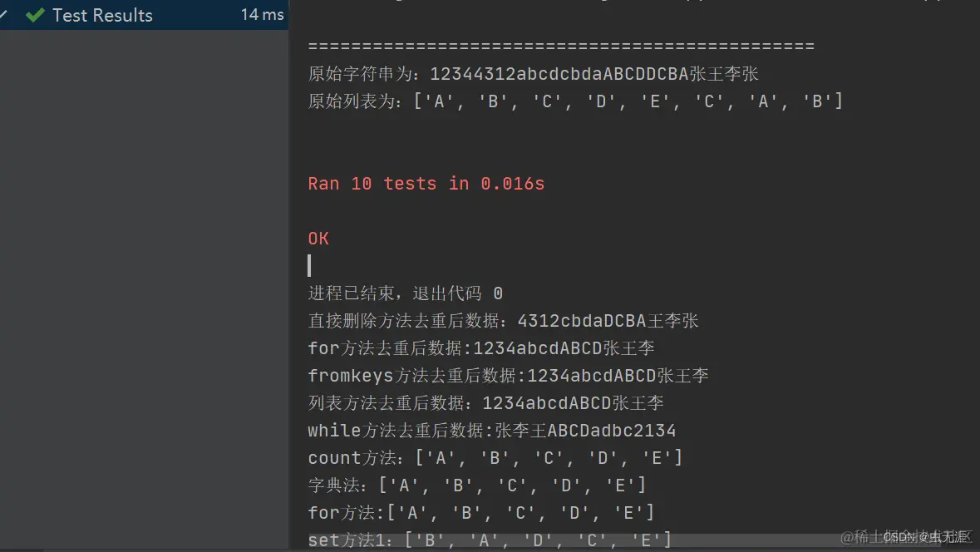Click the for方法 list output line

[x=481, y=513]
